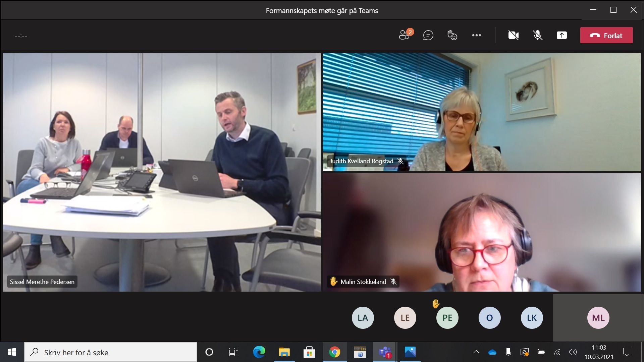Screen dimensions: 644x362
Task: Open Windows Task View
Action: 233,352
